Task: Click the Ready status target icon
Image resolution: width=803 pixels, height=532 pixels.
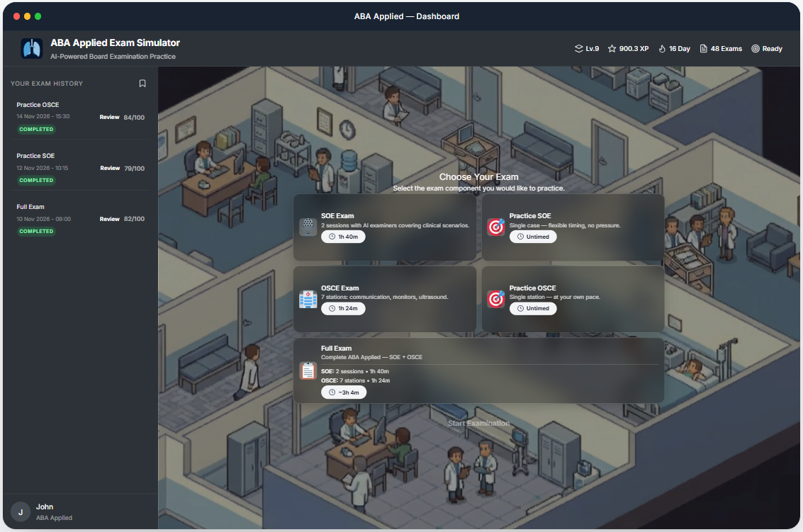Action: pyautogui.click(x=755, y=49)
